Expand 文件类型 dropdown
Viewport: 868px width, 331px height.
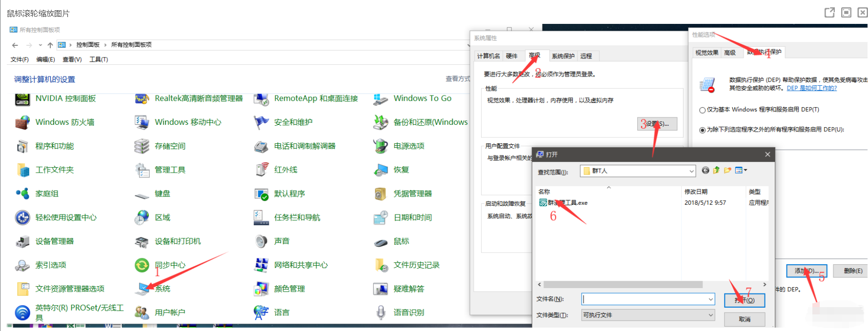pyautogui.click(x=710, y=315)
